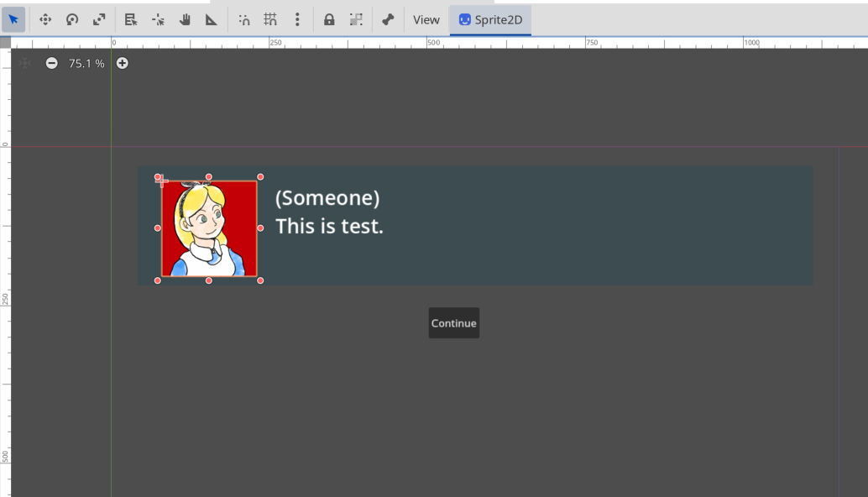Select the "This is test." dialogue text
This screenshot has width=868, height=497.
[x=329, y=227]
